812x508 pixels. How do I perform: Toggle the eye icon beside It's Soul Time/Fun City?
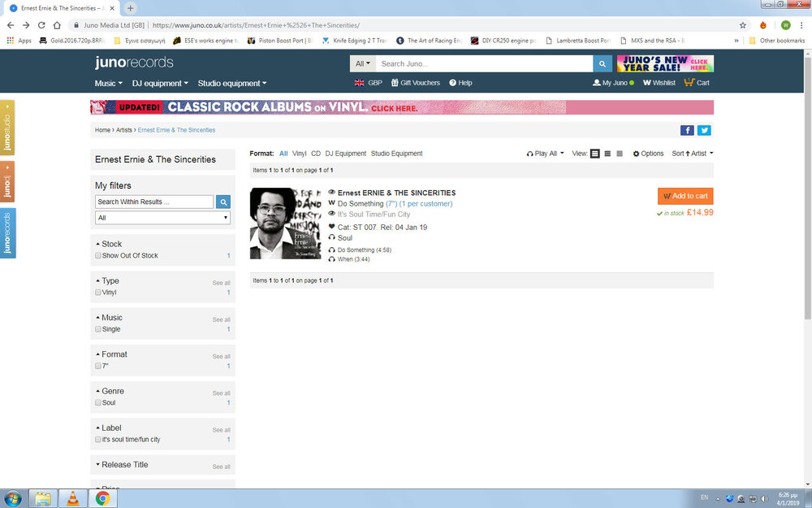click(332, 214)
